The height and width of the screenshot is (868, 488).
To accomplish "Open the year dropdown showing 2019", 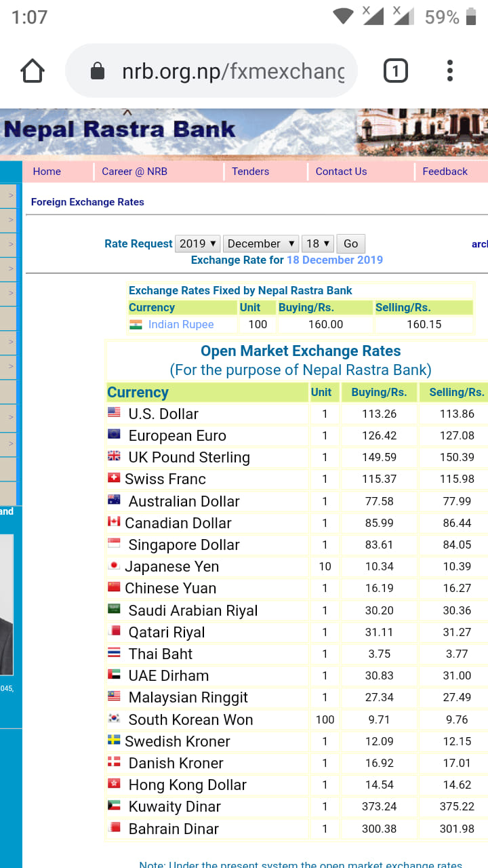I will 198,243.
